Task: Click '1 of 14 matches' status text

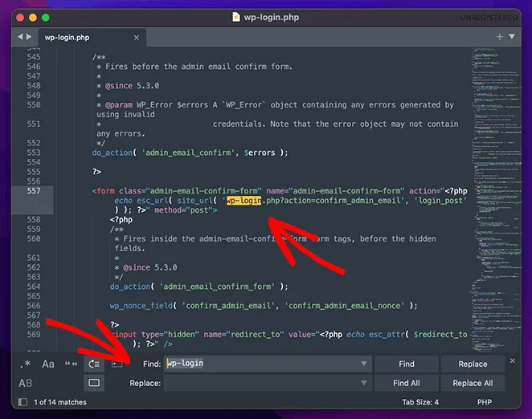Action: click(x=60, y=402)
